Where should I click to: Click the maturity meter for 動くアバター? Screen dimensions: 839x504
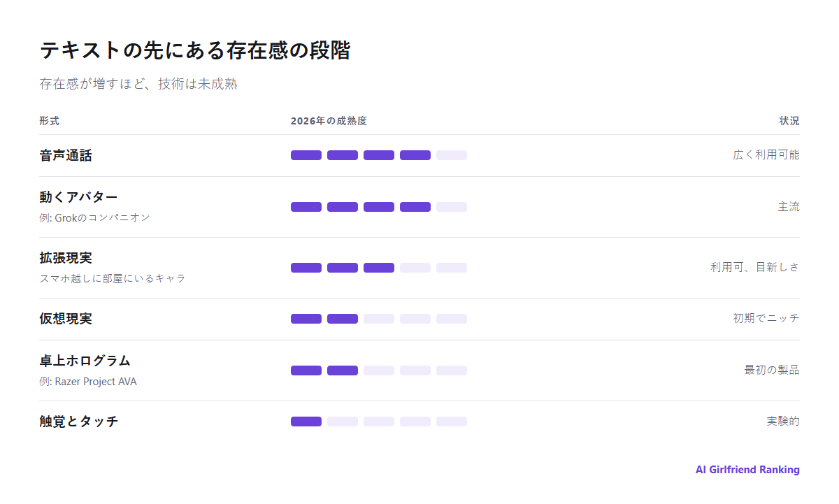coord(379,207)
